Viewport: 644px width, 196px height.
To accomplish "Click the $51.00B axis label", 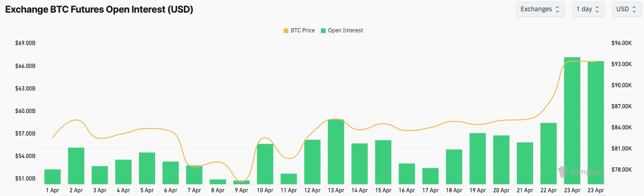I will 26,179.
